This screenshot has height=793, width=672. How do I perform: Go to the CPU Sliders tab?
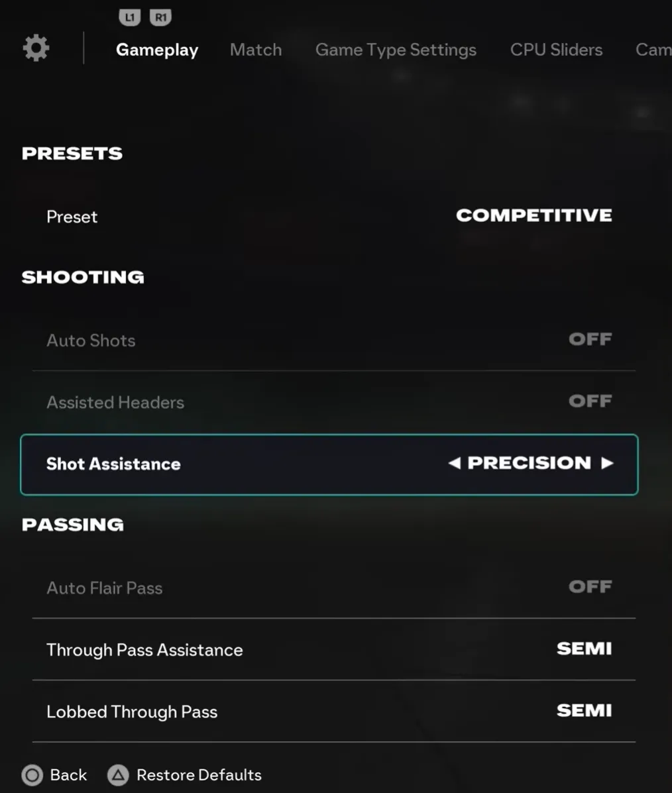click(556, 50)
